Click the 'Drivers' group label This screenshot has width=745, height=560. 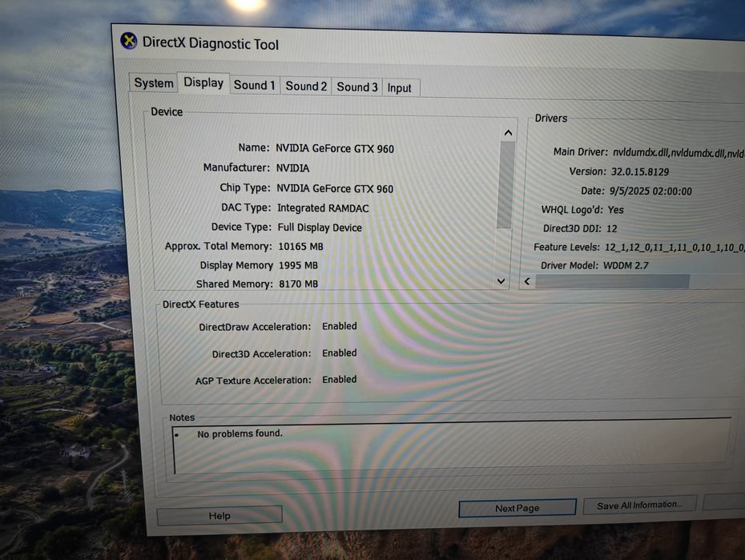551,119
